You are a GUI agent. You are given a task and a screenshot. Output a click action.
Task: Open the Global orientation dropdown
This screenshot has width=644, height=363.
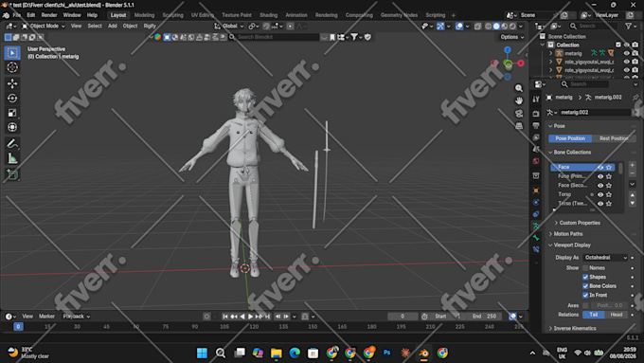[x=229, y=26]
